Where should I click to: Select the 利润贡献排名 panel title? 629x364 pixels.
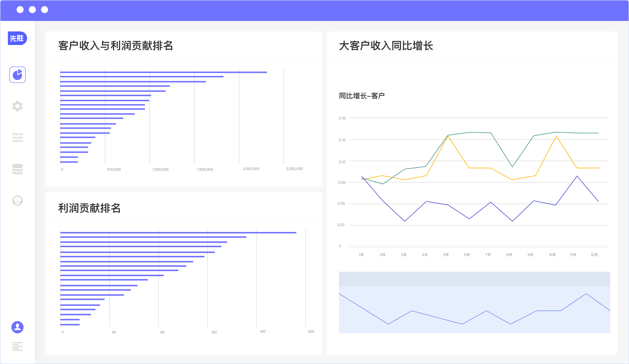coord(89,208)
